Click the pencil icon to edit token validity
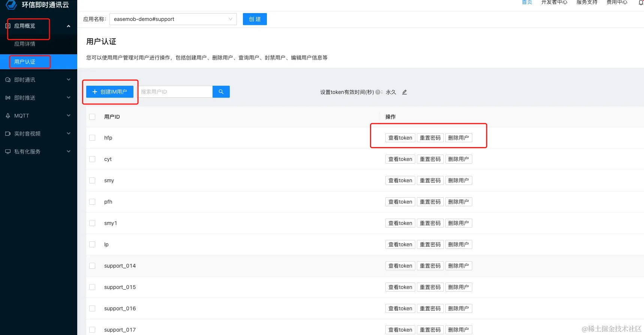 pos(404,92)
